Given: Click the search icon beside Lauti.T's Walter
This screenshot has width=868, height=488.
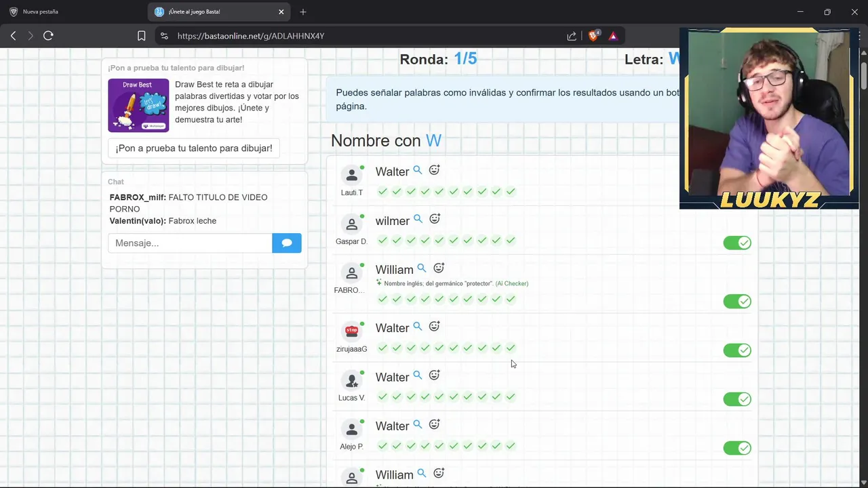Looking at the screenshot, I should (x=418, y=170).
